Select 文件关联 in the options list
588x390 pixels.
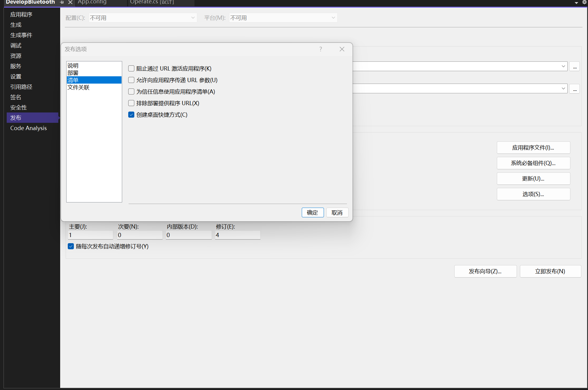click(x=78, y=88)
